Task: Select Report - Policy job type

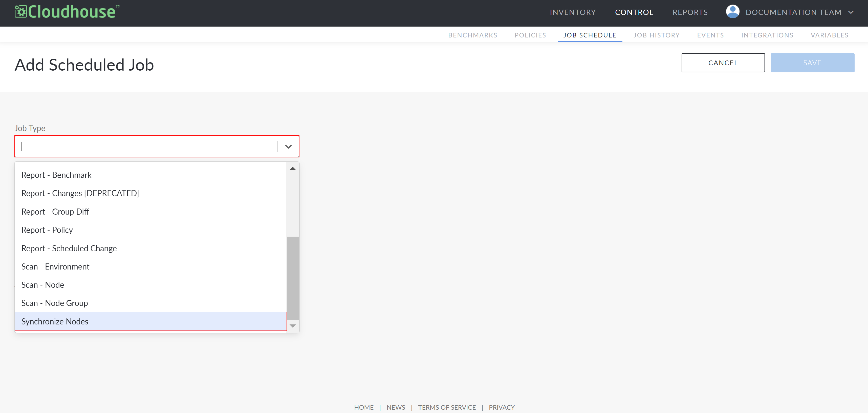Action: [x=151, y=230]
